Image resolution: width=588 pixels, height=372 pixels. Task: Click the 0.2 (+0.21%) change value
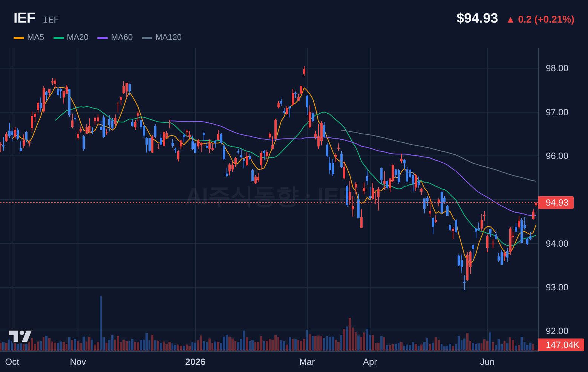click(x=546, y=19)
